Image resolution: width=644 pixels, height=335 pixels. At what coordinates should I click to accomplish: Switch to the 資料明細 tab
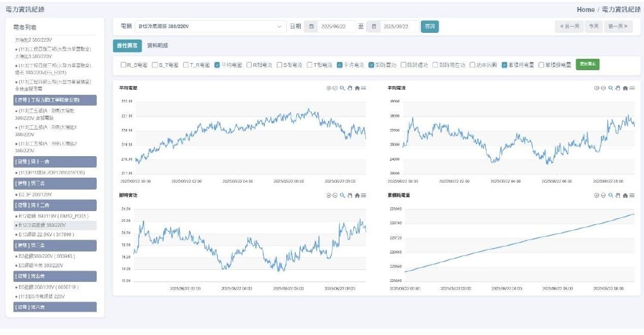pyautogui.click(x=157, y=46)
